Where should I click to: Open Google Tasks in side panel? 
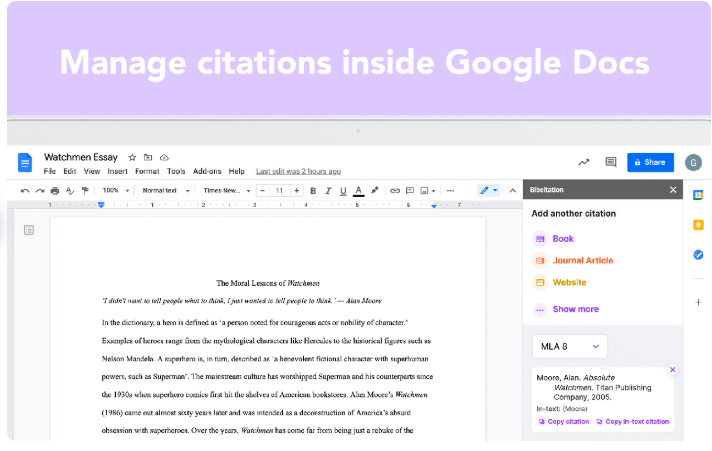coord(698,255)
